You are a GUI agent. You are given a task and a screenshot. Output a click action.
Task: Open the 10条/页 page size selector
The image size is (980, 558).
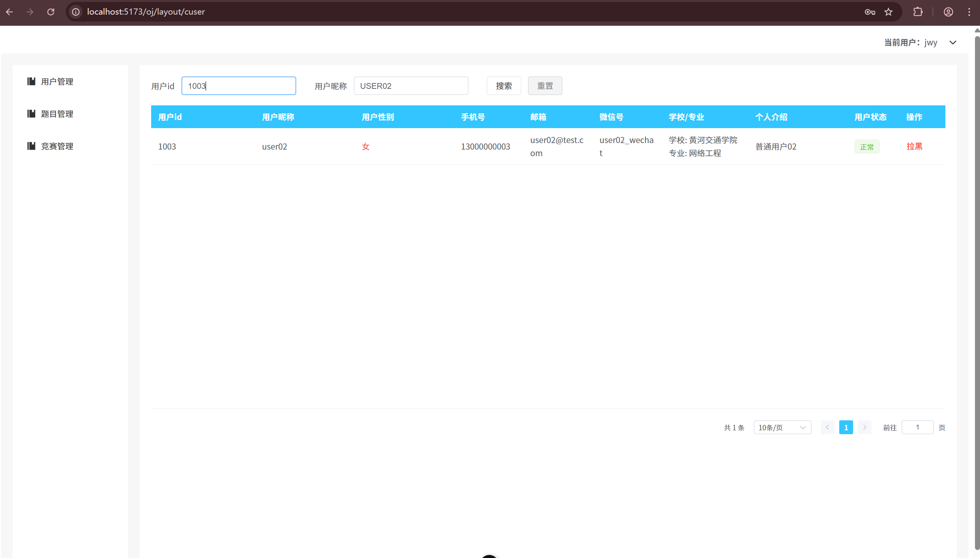coord(782,427)
